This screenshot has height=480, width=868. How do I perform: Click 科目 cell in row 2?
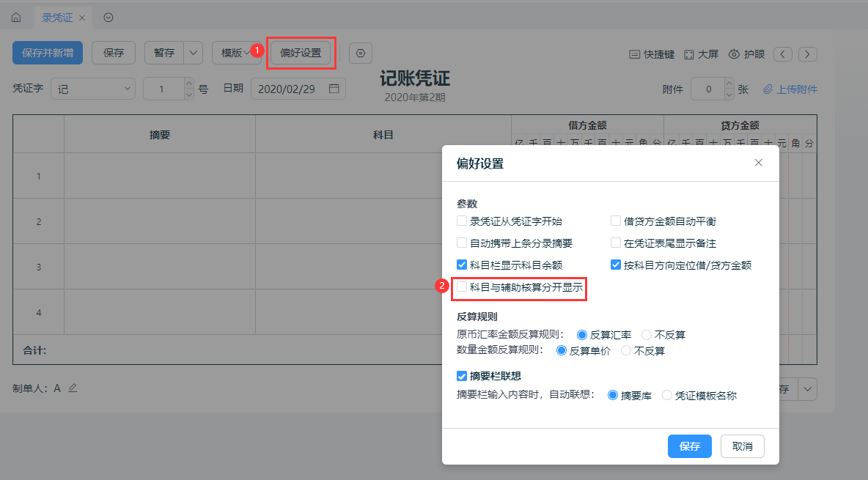pos(383,221)
